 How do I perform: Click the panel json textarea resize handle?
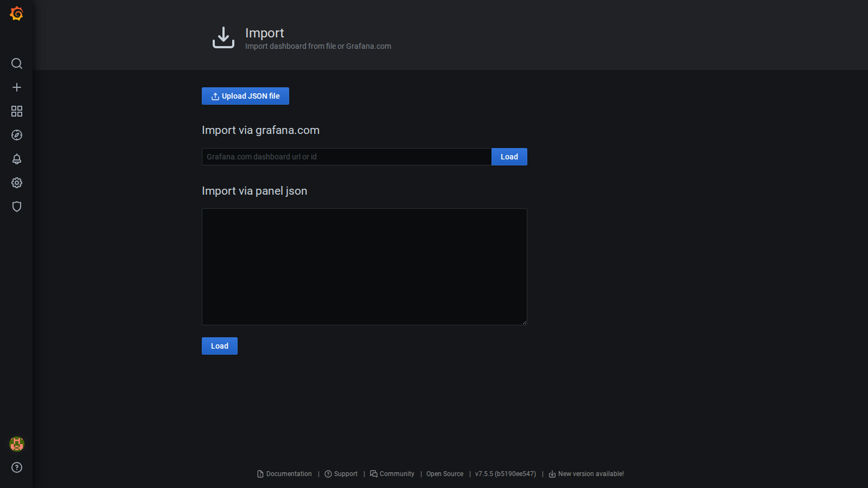click(x=524, y=322)
